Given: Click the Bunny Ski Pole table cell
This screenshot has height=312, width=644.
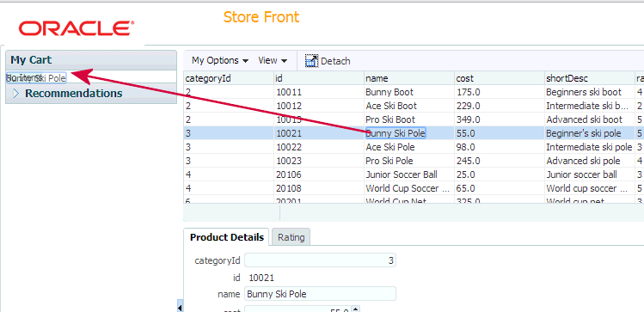Looking at the screenshot, I should pos(396,133).
